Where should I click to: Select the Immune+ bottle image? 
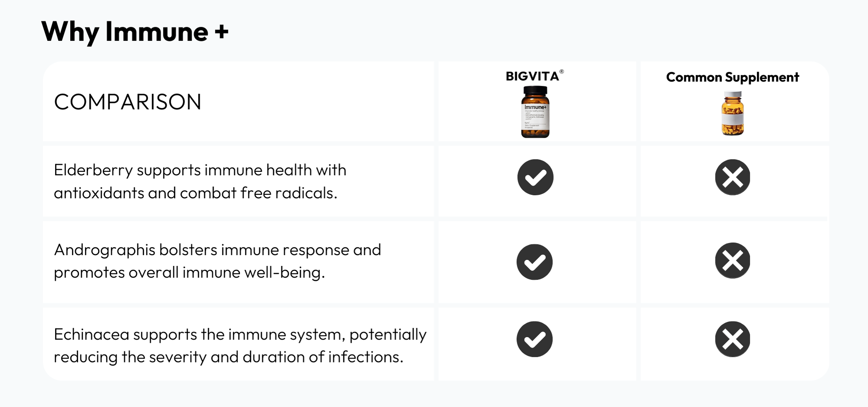[535, 112]
